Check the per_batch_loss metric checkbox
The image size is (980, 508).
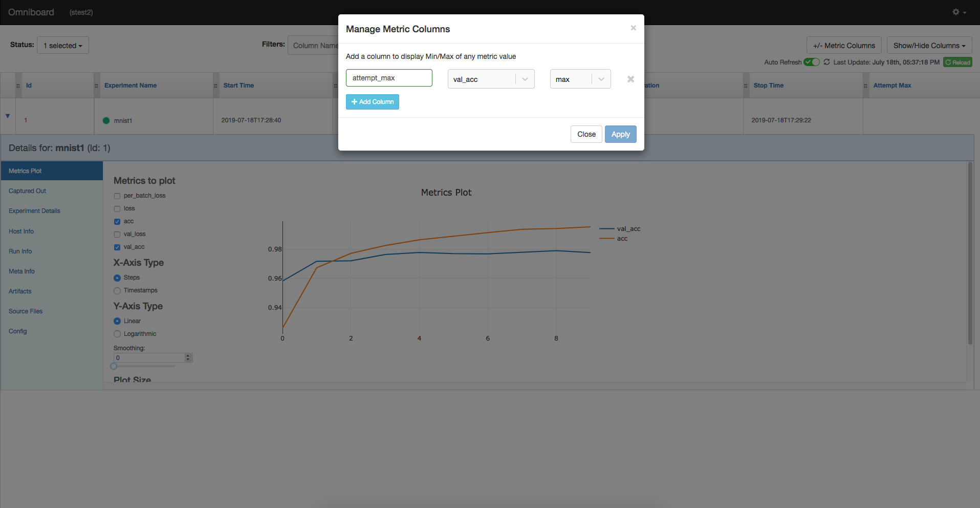117,196
